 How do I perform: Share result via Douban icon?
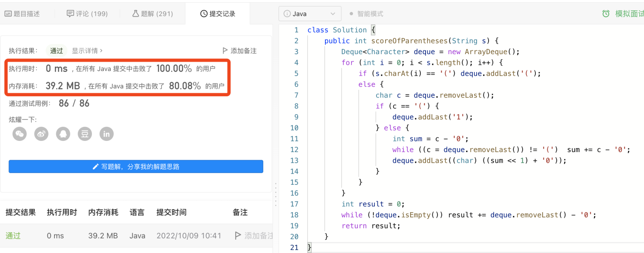pos(85,134)
